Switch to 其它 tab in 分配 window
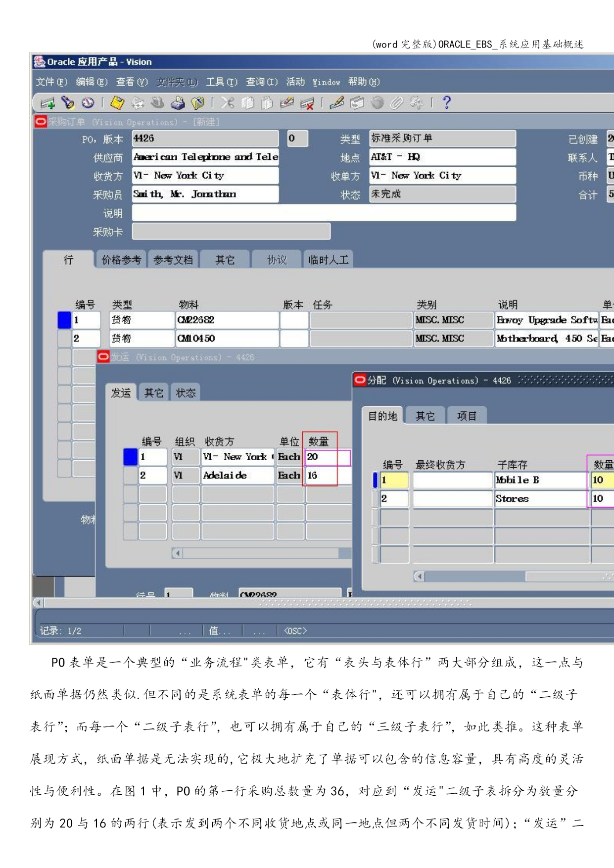The width and height of the screenshot is (614, 868). (x=425, y=416)
